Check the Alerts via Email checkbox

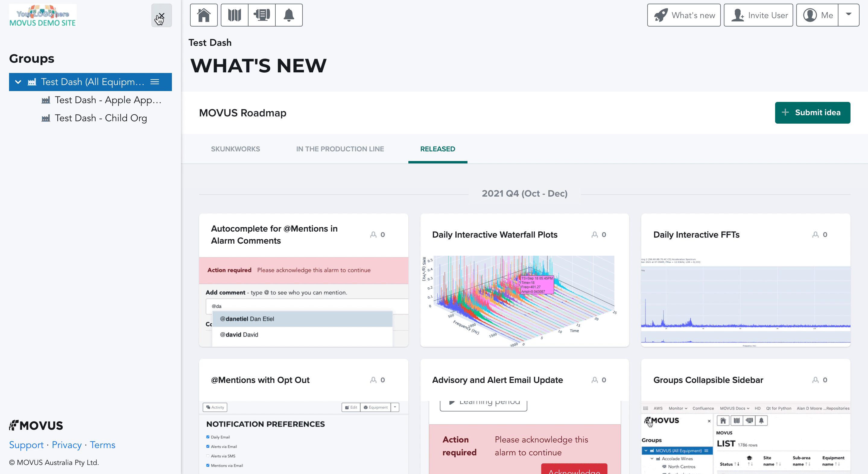(x=208, y=447)
